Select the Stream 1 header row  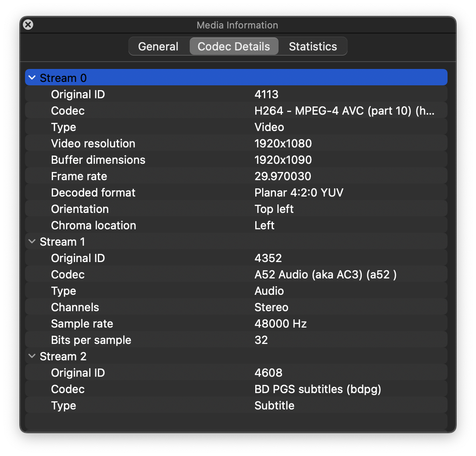[x=172, y=242]
